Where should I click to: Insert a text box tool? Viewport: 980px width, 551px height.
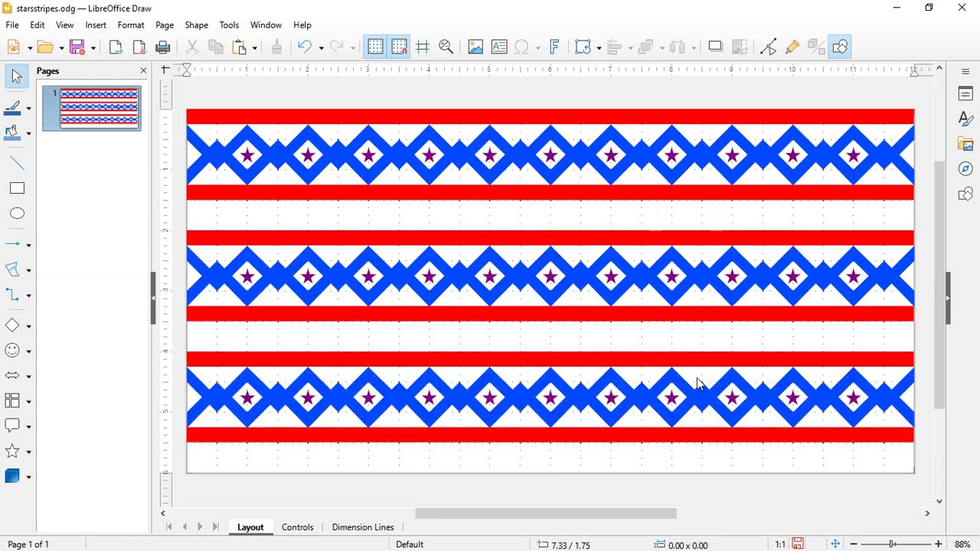coord(499,47)
